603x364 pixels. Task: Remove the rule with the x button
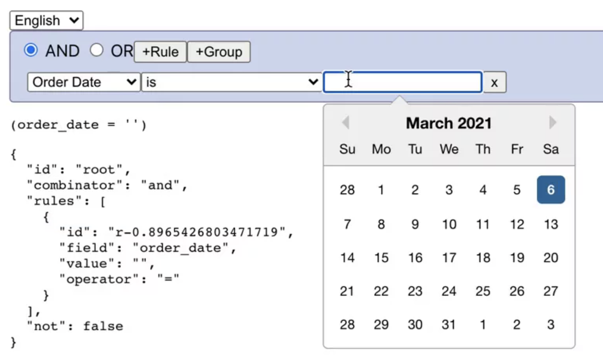coord(494,82)
